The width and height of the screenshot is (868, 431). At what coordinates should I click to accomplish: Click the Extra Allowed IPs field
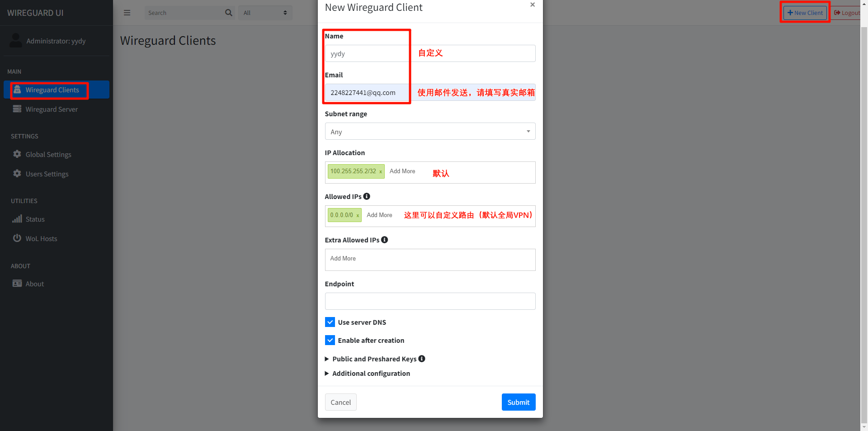click(430, 260)
